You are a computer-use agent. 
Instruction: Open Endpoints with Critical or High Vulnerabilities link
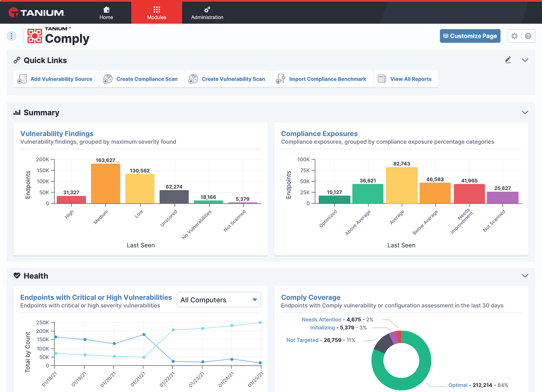click(96, 297)
